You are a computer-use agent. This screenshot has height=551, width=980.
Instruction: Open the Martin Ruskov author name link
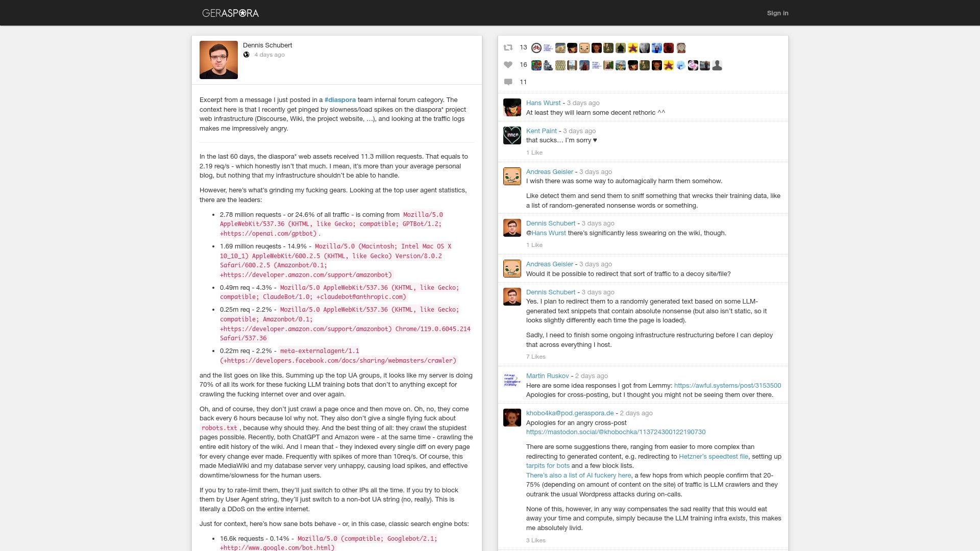point(547,376)
